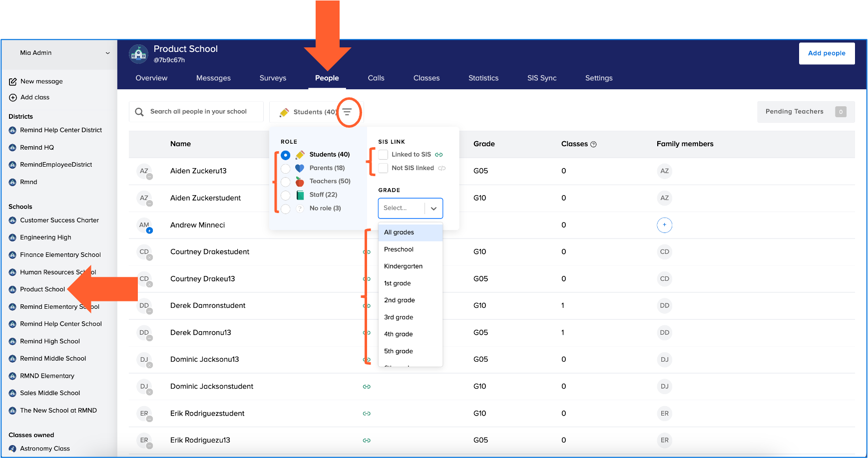Click the Add class plus icon
The image size is (868, 458).
13,98
